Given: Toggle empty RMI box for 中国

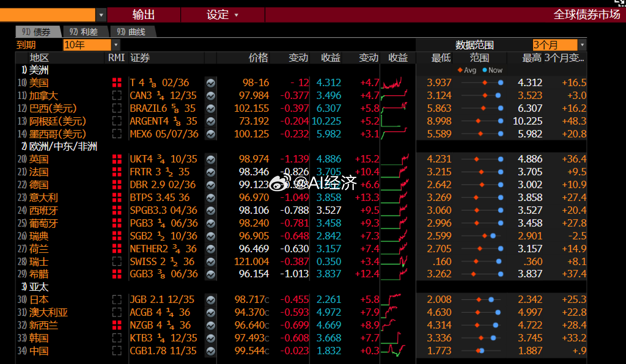Looking at the screenshot, I should [117, 351].
